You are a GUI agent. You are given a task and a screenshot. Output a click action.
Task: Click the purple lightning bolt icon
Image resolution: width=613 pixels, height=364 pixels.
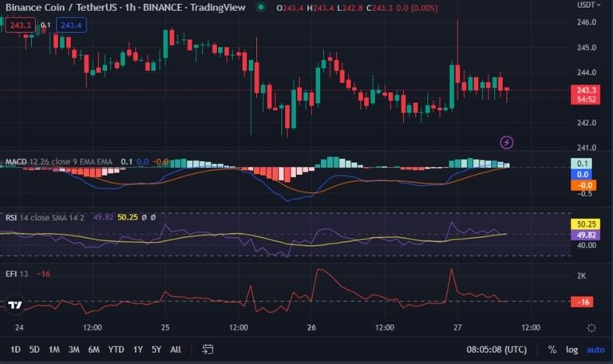tap(507, 142)
